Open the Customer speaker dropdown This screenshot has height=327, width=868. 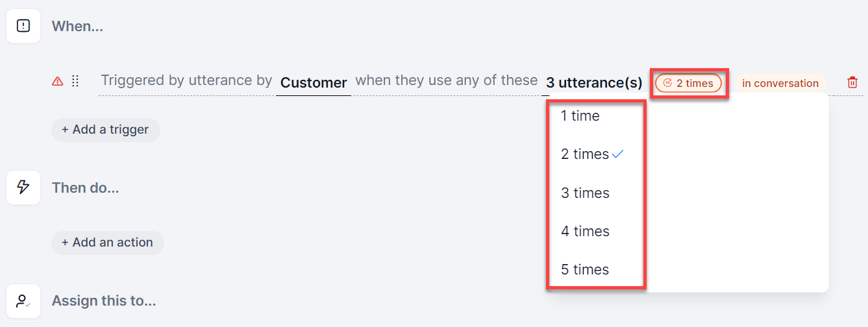[314, 82]
